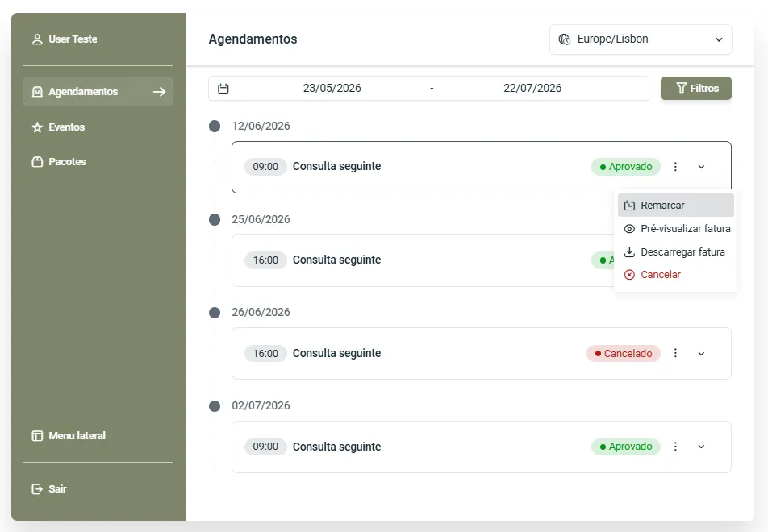The image size is (768, 532).
Task: Click the timezone dropdown chevron
Action: coord(719,39)
